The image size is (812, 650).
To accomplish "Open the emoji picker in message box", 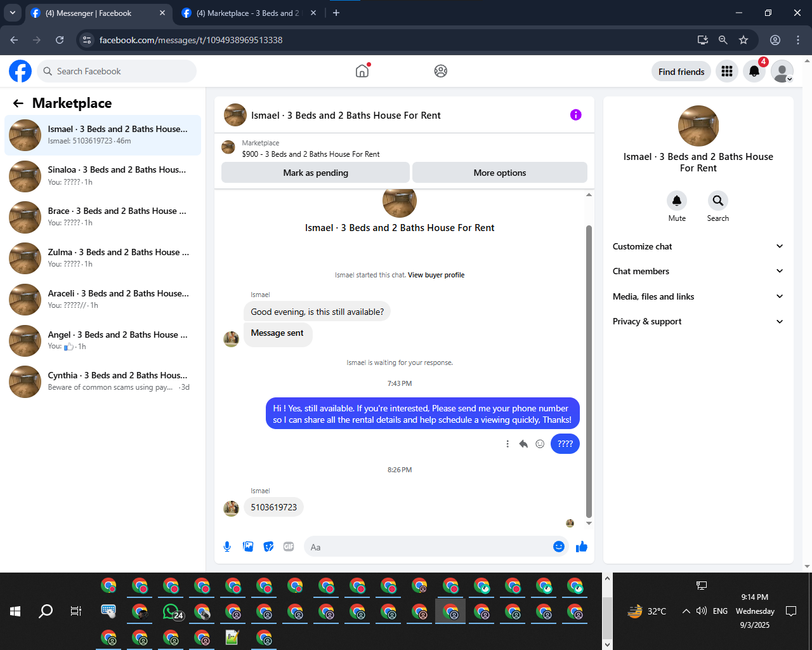I will click(559, 547).
